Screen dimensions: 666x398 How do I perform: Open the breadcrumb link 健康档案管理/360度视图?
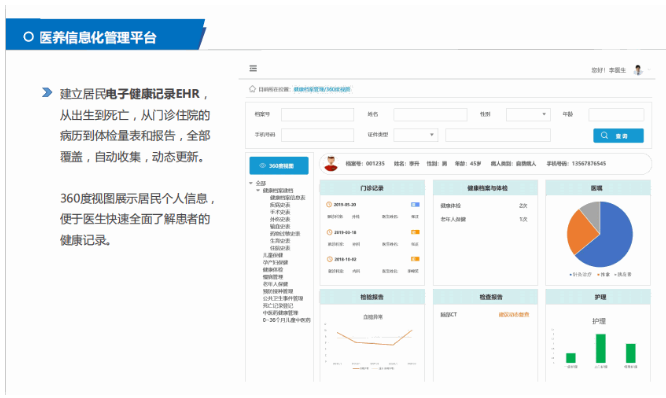pos(322,89)
